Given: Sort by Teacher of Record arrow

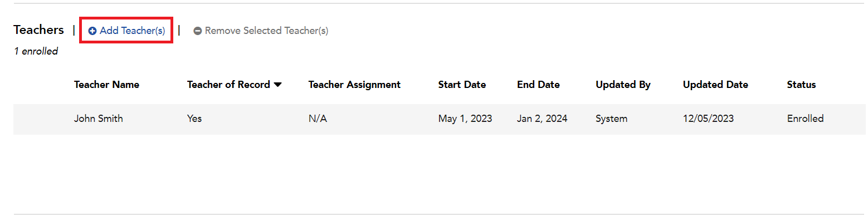Looking at the screenshot, I should tap(277, 85).
